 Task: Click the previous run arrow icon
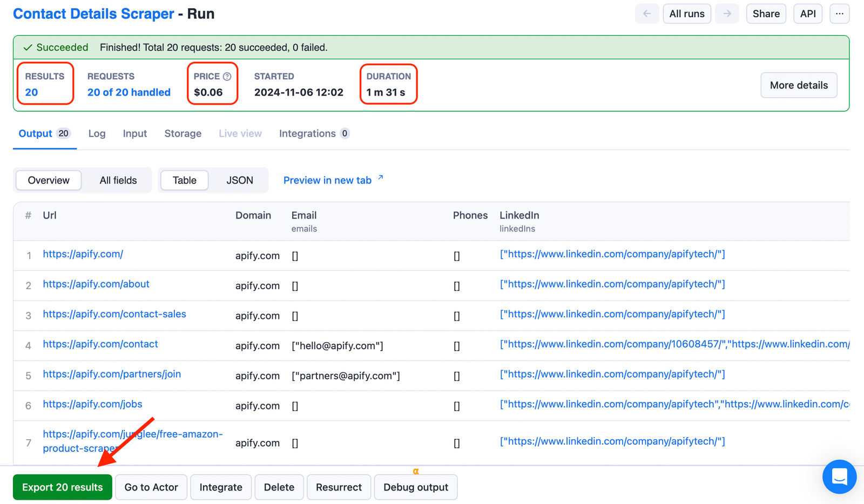pos(647,13)
